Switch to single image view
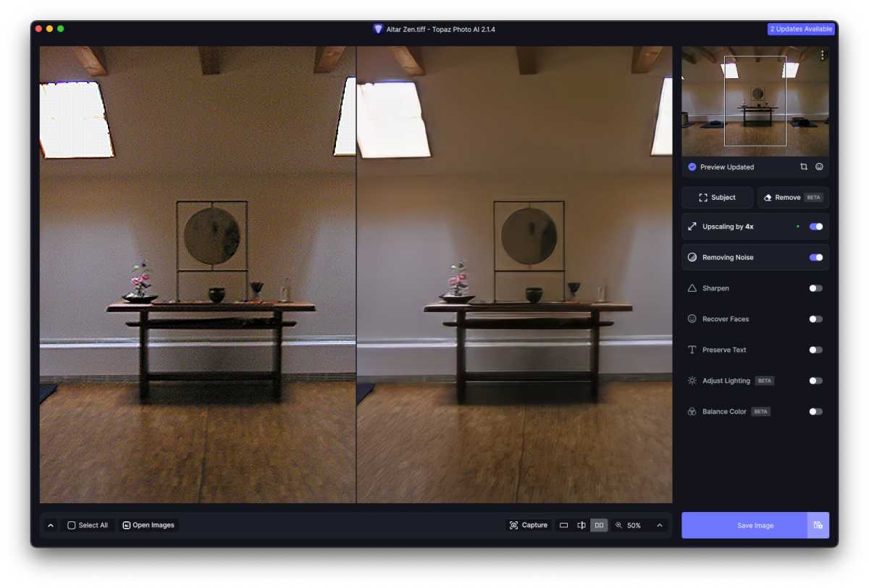 [x=563, y=525]
